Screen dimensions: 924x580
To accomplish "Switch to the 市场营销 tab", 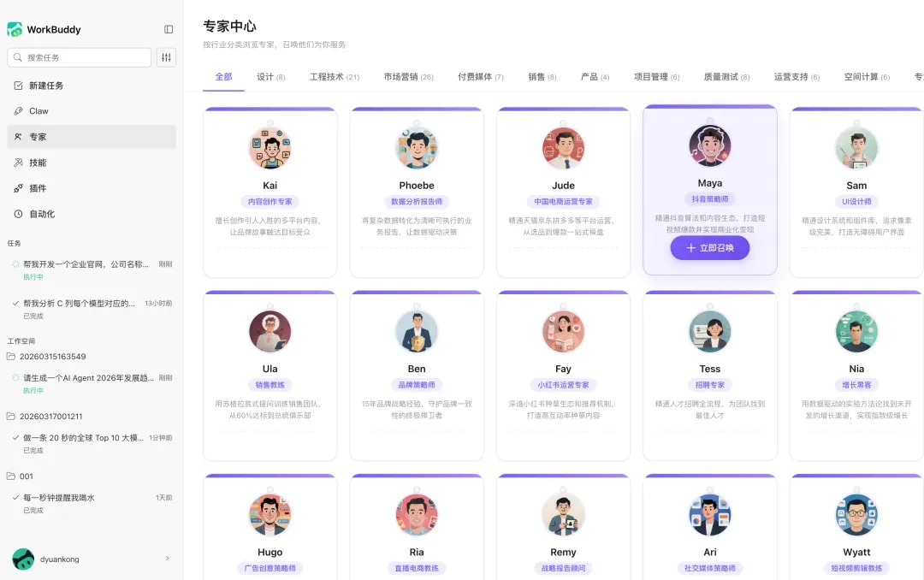I will click(x=408, y=77).
